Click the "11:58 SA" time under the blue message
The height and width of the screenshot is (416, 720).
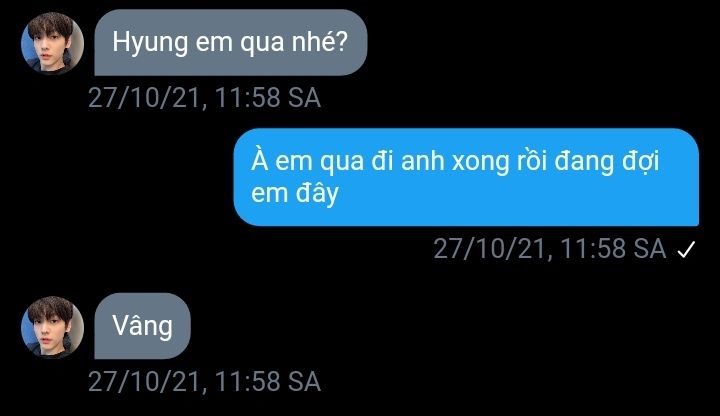(x=613, y=249)
